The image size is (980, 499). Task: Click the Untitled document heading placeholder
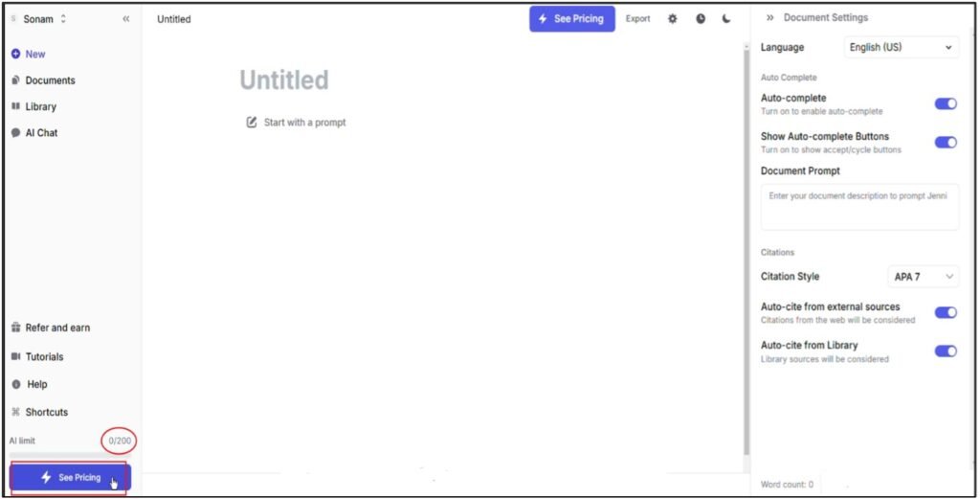(x=283, y=80)
